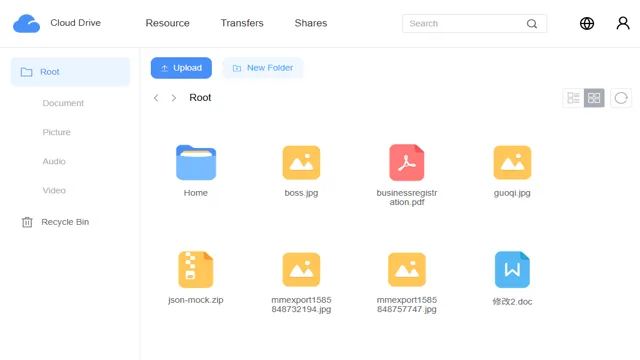Click the Root label in sidebar
640x360 pixels.
point(50,72)
